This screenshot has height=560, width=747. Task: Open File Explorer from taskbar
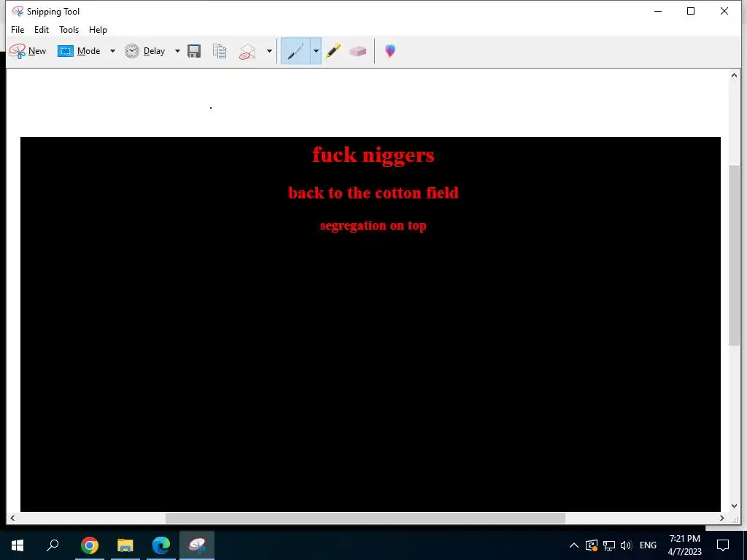click(125, 545)
